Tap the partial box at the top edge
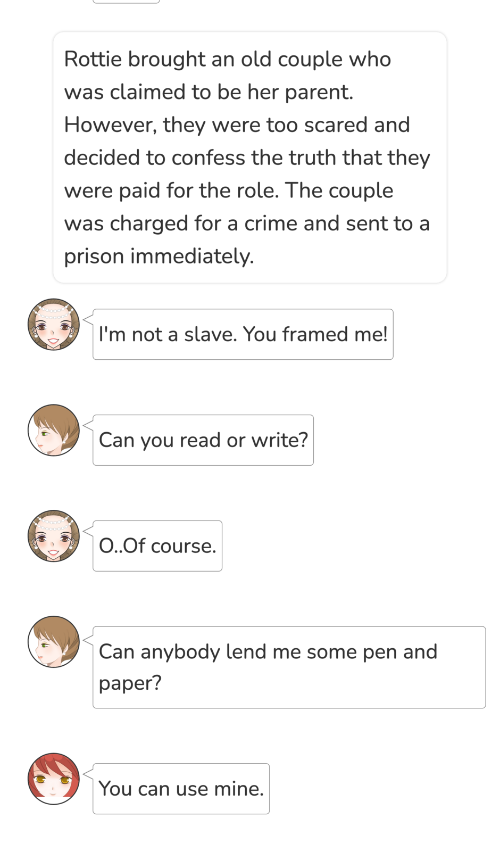The height and width of the screenshot is (868, 500). pos(126,2)
